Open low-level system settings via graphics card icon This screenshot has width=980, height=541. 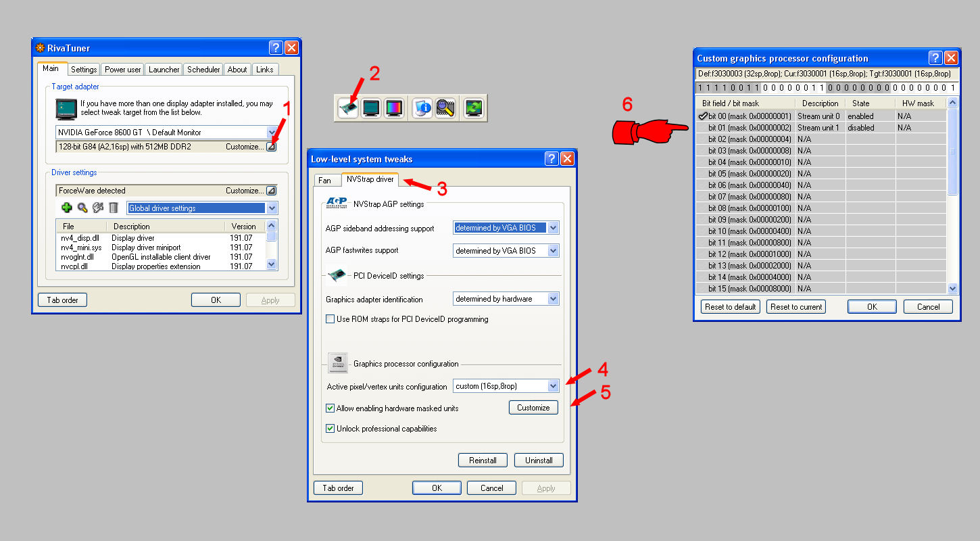(x=348, y=108)
